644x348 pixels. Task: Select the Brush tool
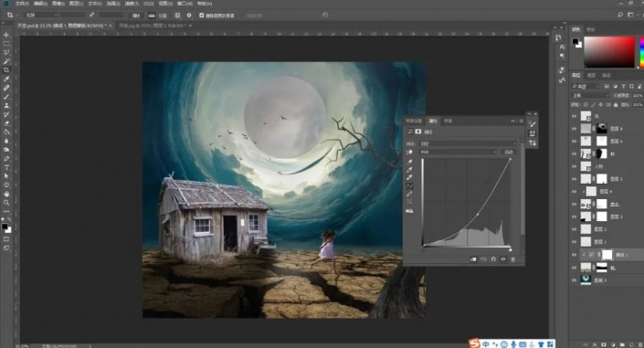(6, 97)
